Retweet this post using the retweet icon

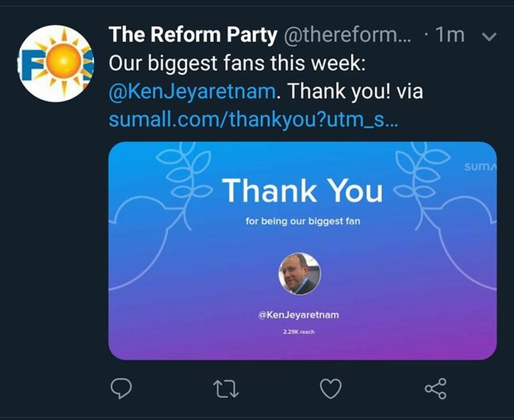pyautogui.click(x=226, y=389)
